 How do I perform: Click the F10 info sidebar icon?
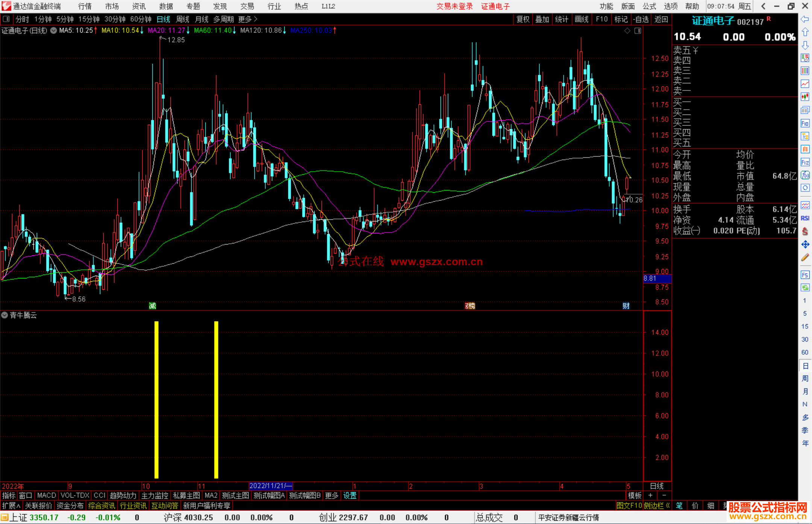pyautogui.click(x=805, y=123)
